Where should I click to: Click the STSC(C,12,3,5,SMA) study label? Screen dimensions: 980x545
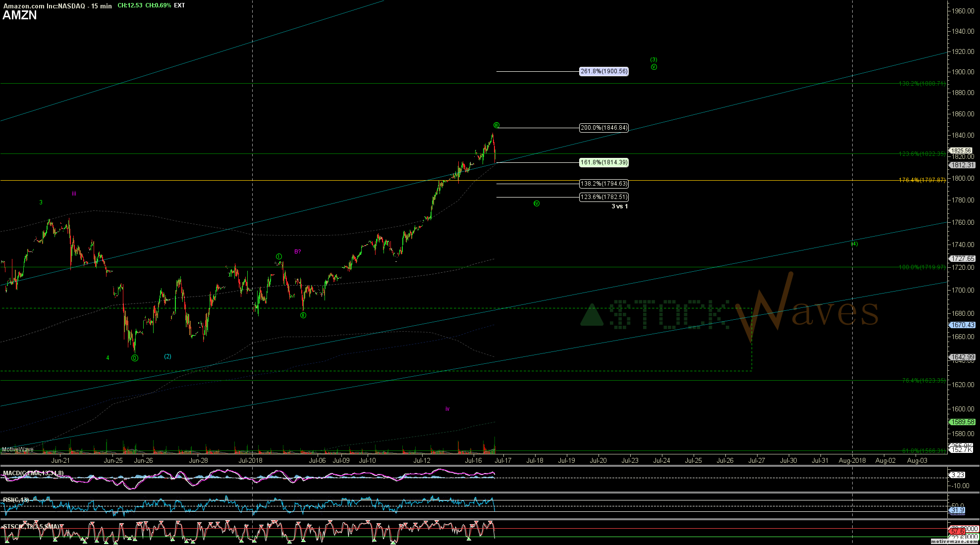pos(31,527)
